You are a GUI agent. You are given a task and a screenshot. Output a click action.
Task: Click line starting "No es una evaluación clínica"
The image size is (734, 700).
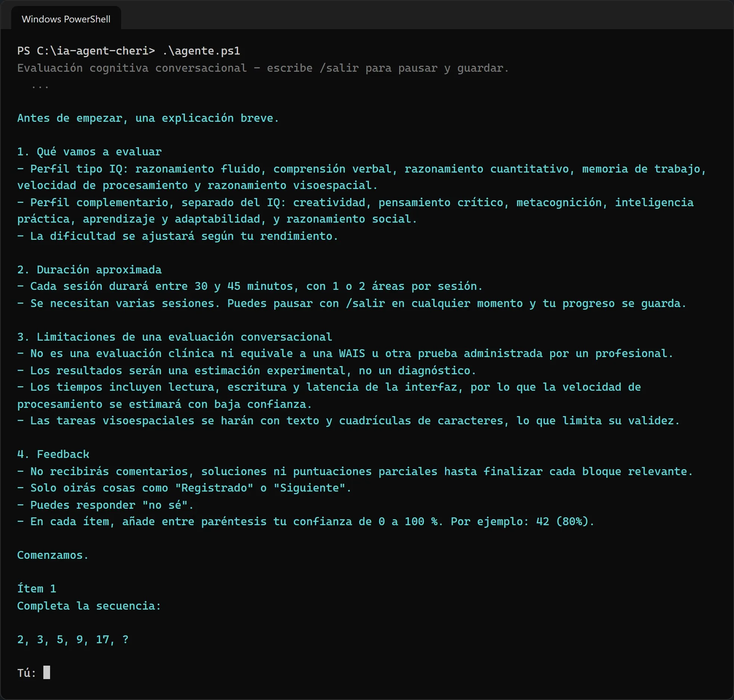point(345,353)
